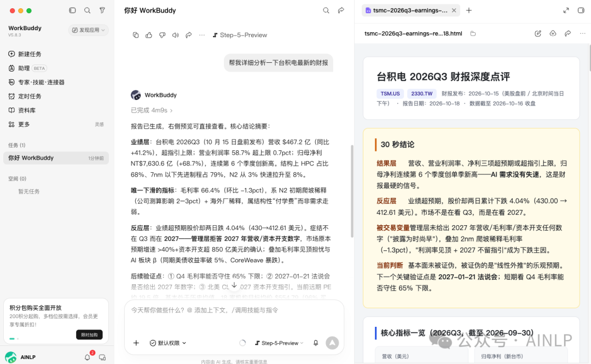Copy the message with copy icon
This screenshot has height=364, width=591.
[136, 35]
